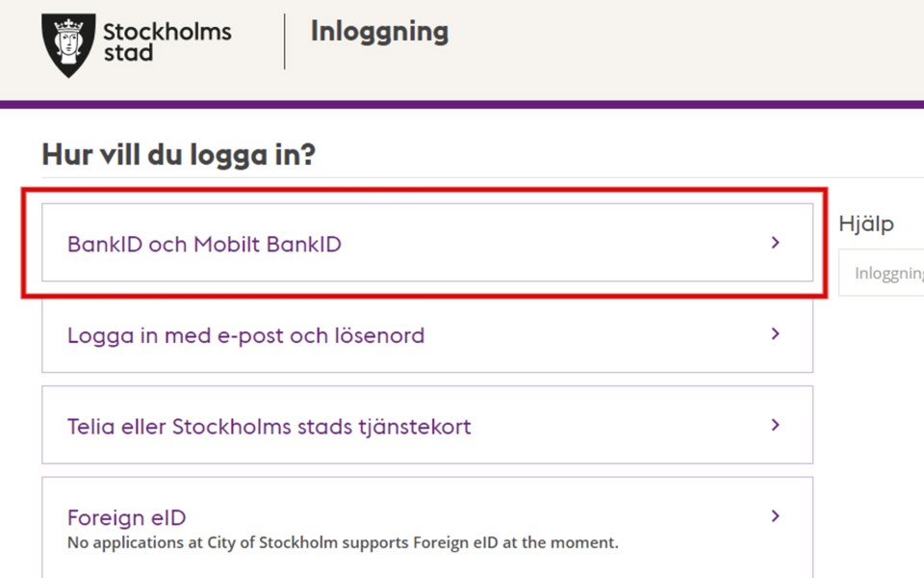
Task: Click the Foreign eID row chevron
Action: (x=776, y=516)
